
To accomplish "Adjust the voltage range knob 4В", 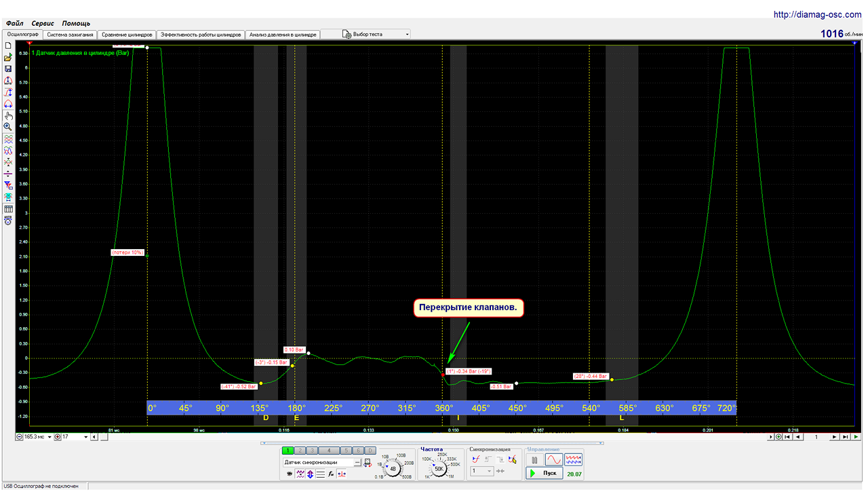I will click(393, 468).
